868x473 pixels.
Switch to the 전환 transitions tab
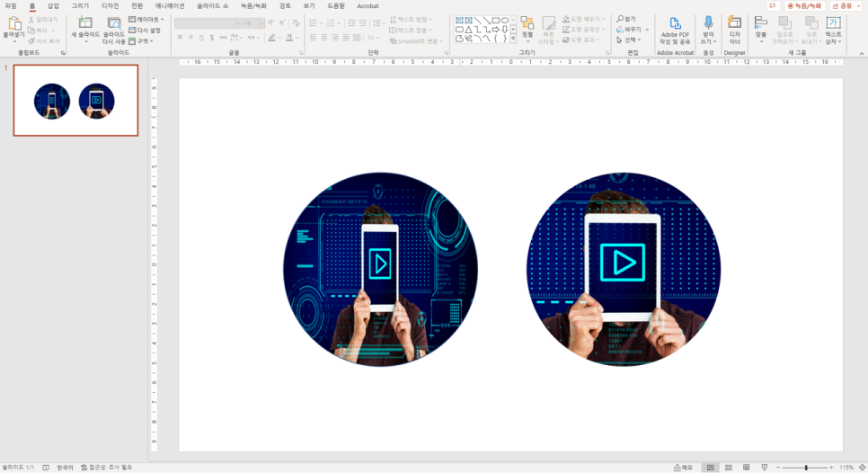tap(137, 6)
